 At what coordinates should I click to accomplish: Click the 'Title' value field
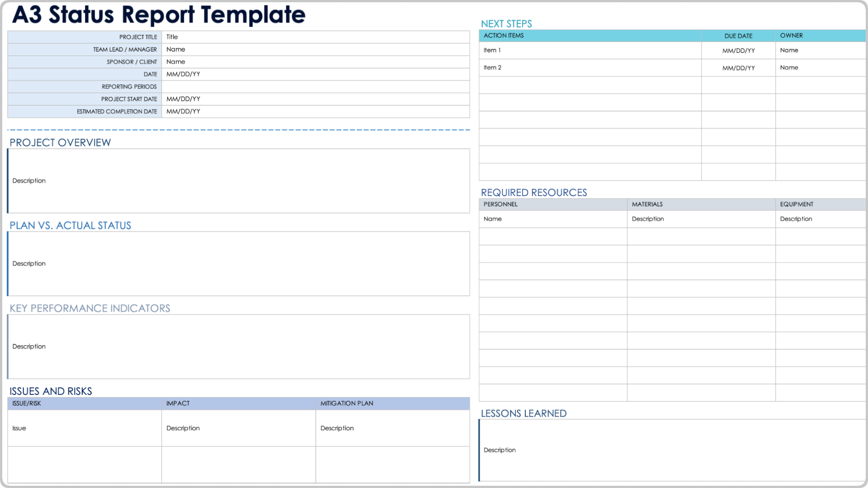point(316,37)
